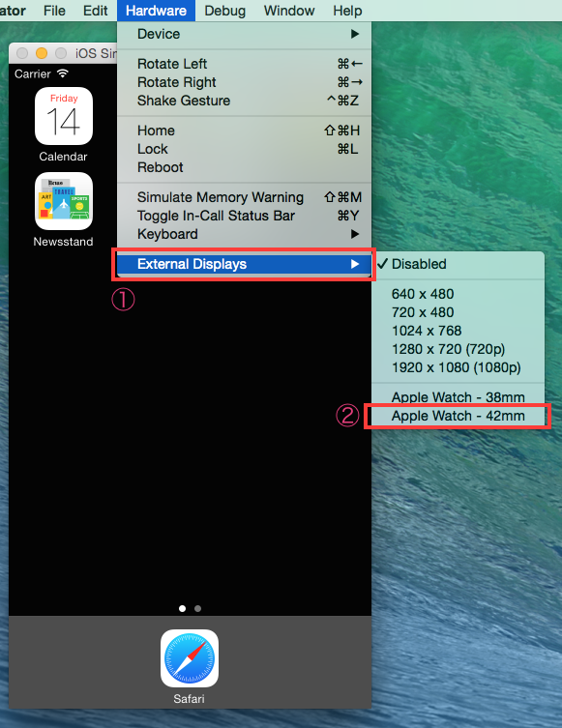Choose Apple Watch - 38mm external display
562x728 pixels.
458,397
